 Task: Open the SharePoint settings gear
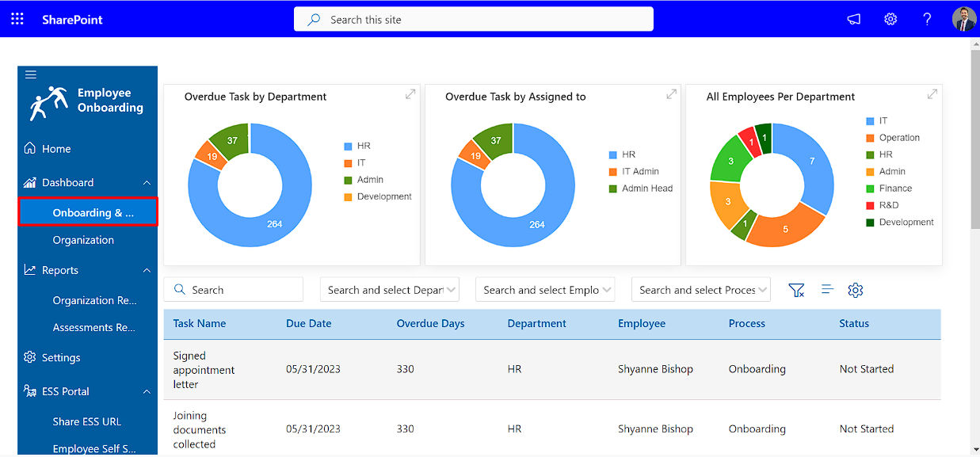890,20
